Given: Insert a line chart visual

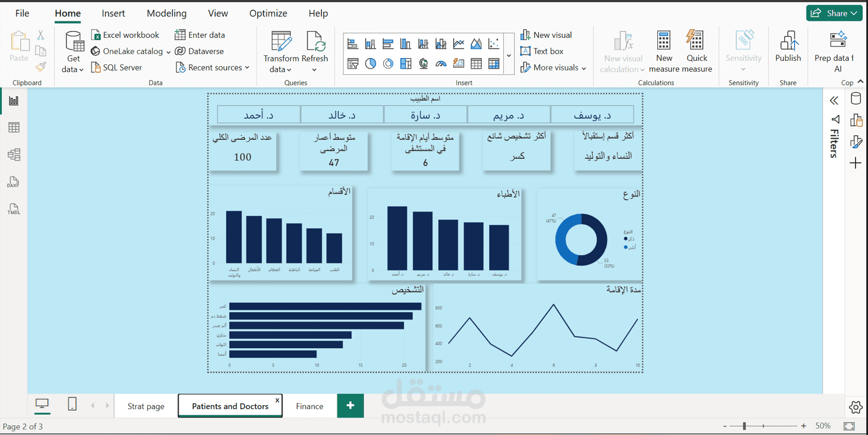Looking at the screenshot, I should pos(459,43).
